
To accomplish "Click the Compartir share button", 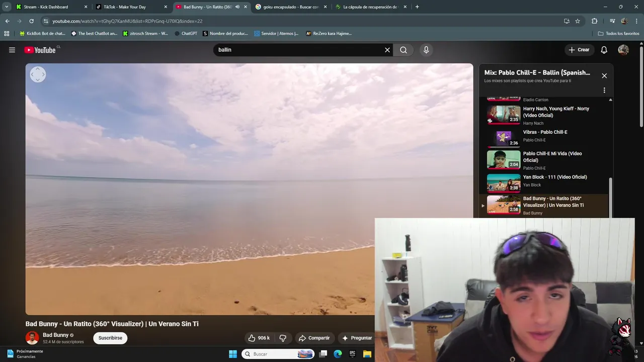I will 314,338.
